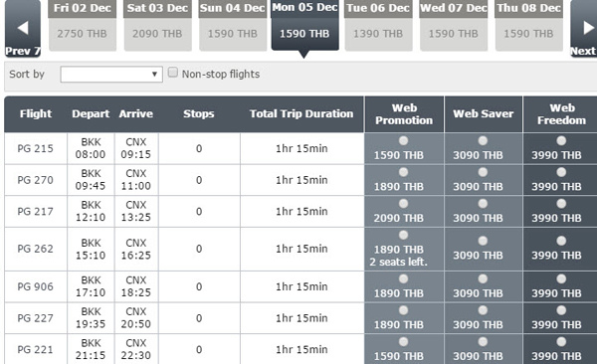Screen dimensions: 597x364
Task: Select PG 217 Web Freedom 3990 THB fare
Action: (561, 204)
